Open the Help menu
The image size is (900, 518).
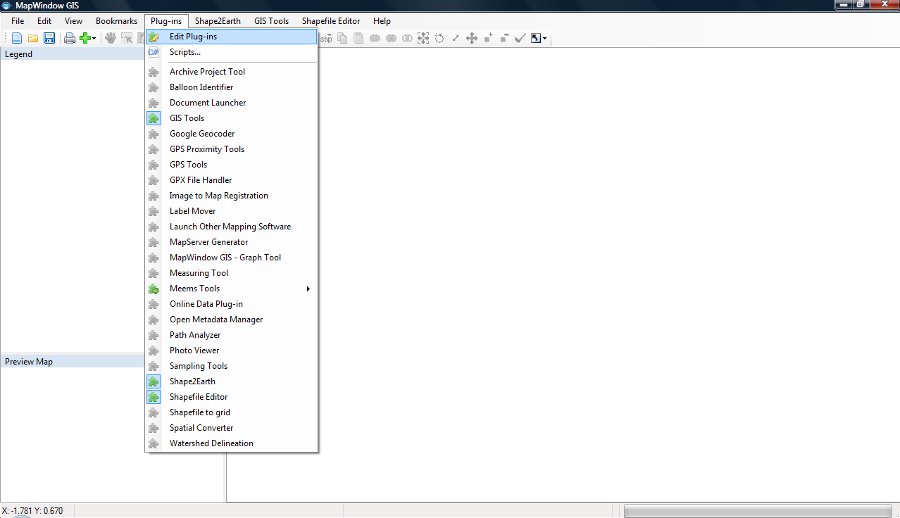point(382,21)
